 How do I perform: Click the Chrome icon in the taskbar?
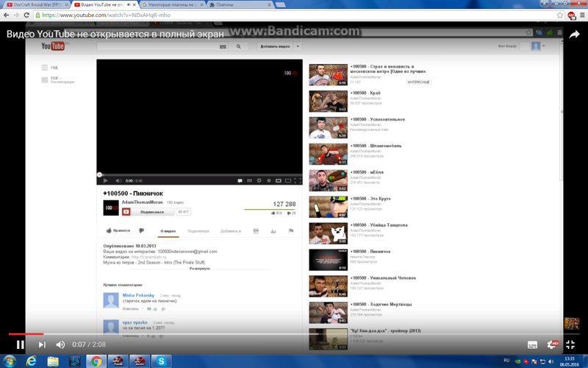[96, 361]
